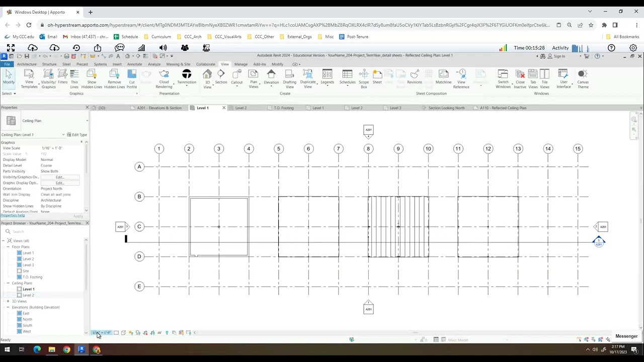The width and height of the screenshot is (644, 362).
Task: Open the Section Looking North view tab
Action: point(446,108)
